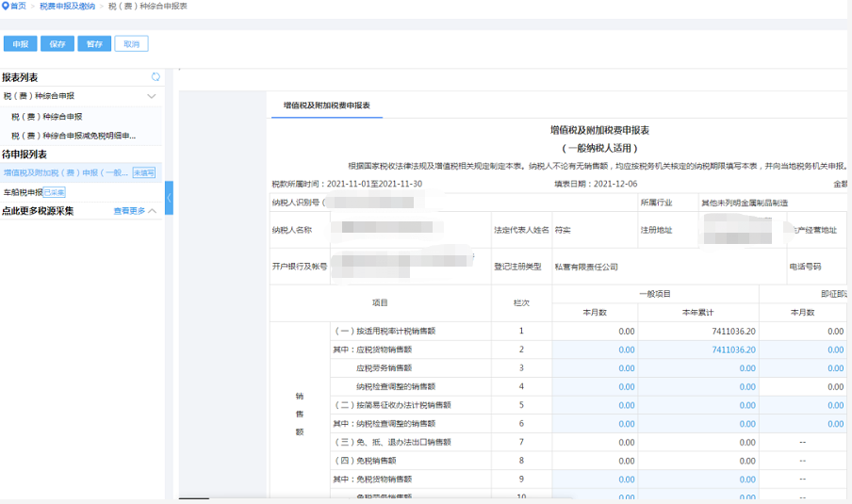Click row 1 本年累计 value 7411036.20
Viewport: 852px width, 504px height.
click(733, 332)
